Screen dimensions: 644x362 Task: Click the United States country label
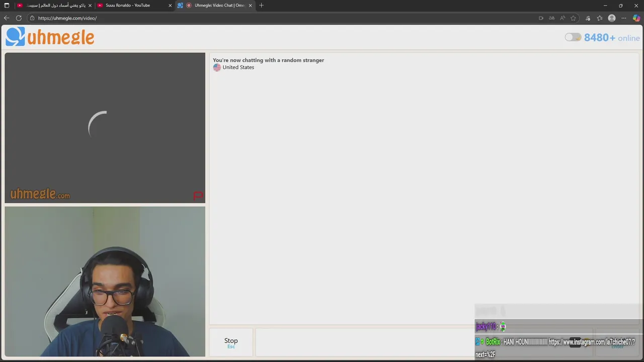click(238, 67)
